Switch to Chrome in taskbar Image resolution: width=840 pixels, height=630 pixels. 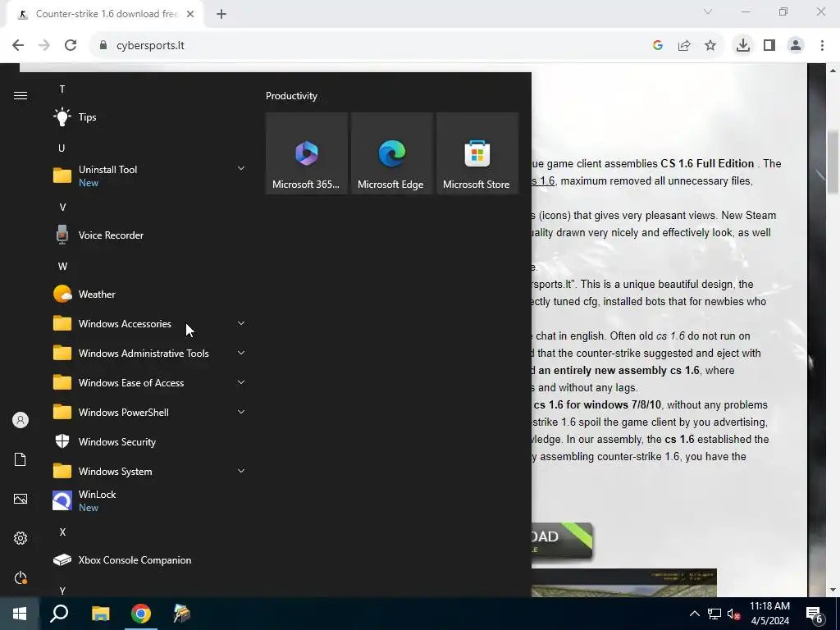point(141,614)
